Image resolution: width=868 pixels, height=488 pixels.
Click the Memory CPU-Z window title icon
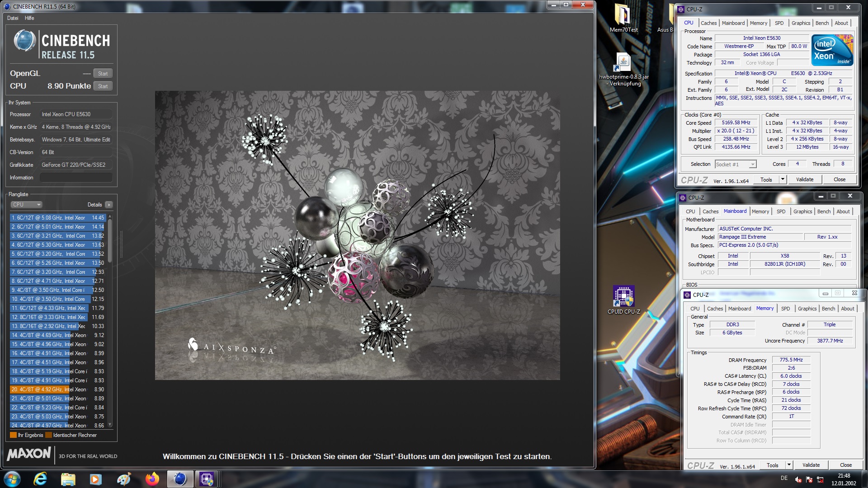click(687, 295)
